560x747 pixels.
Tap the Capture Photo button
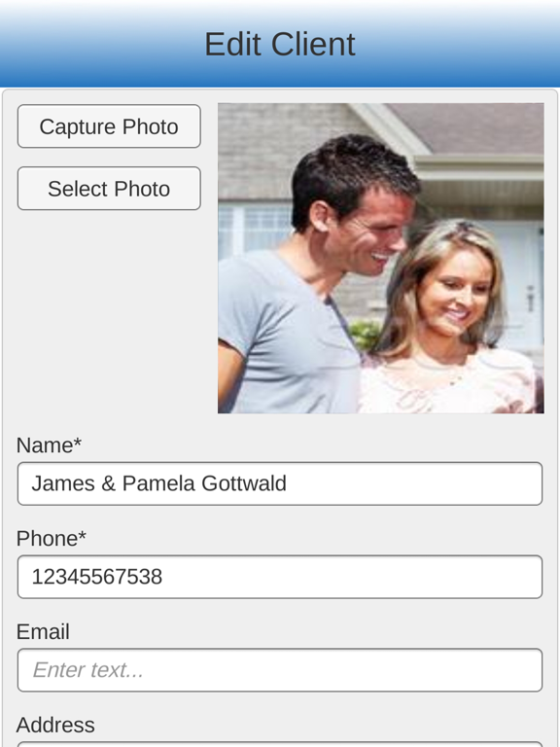(x=109, y=126)
